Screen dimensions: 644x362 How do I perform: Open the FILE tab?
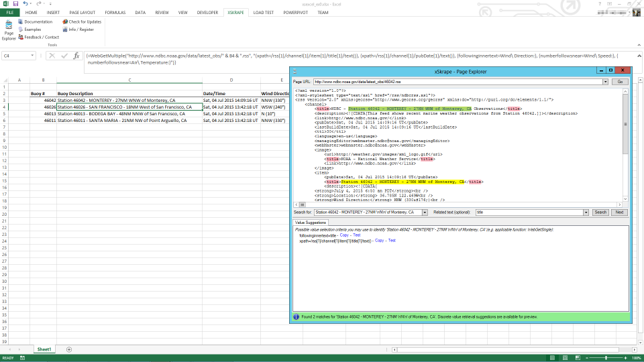click(x=10, y=13)
